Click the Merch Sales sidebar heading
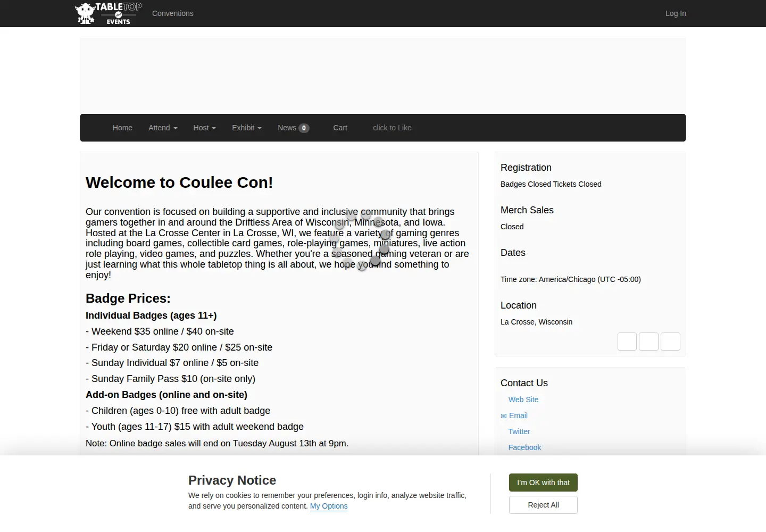Viewport: 766px width, 532px height. [527, 210]
